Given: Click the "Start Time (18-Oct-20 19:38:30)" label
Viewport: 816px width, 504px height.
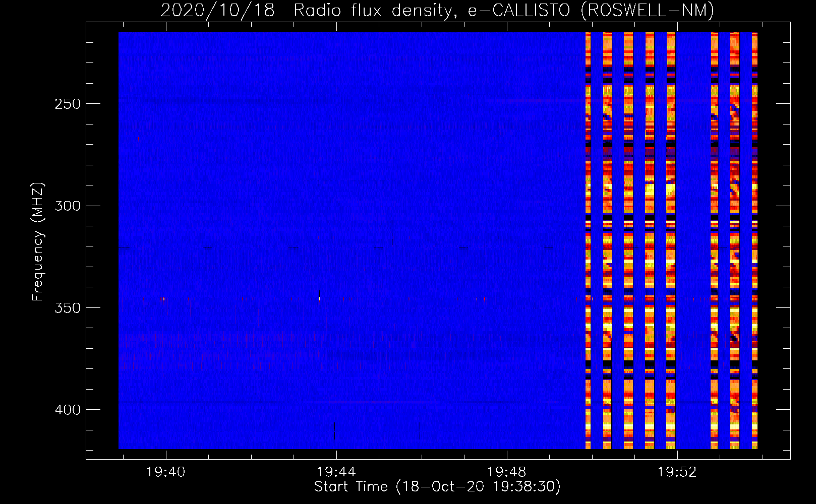Looking at the screenshot, I should coord(437,487).
